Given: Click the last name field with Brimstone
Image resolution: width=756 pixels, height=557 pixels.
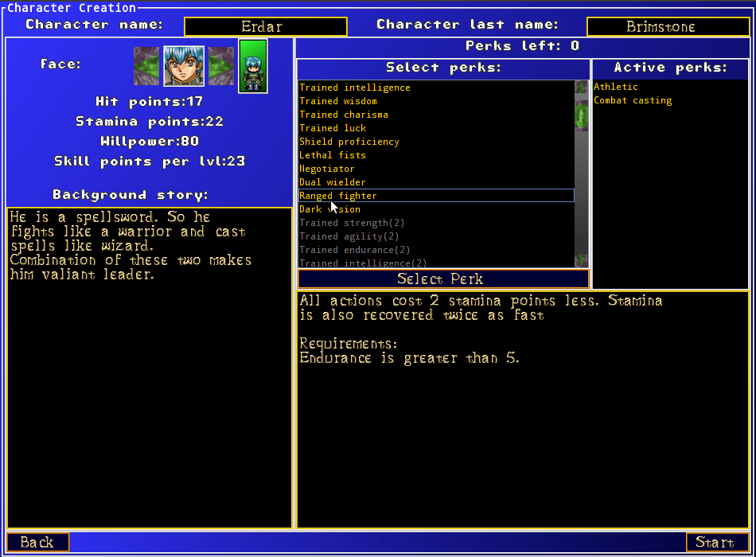Looking at the screenshot, I should click(668, 26).
